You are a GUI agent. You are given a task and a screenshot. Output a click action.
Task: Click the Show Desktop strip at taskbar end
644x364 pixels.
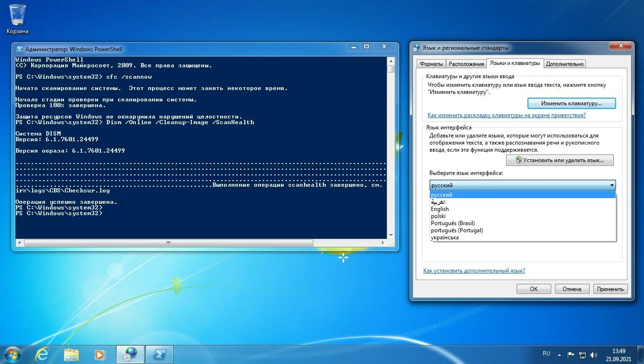pos(641,355)
